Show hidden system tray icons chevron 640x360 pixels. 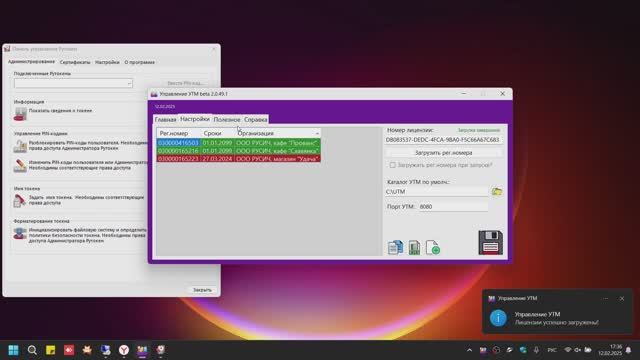click(x=469, y=350)
